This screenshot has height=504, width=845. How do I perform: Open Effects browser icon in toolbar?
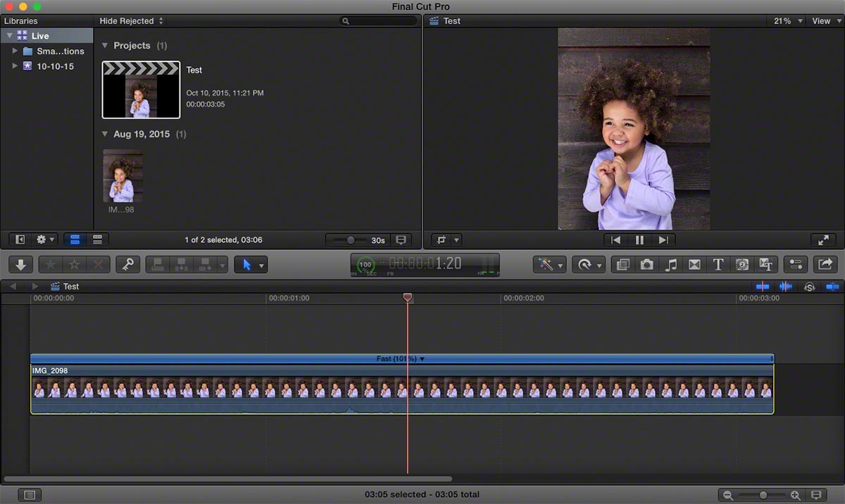pos(622,265)
